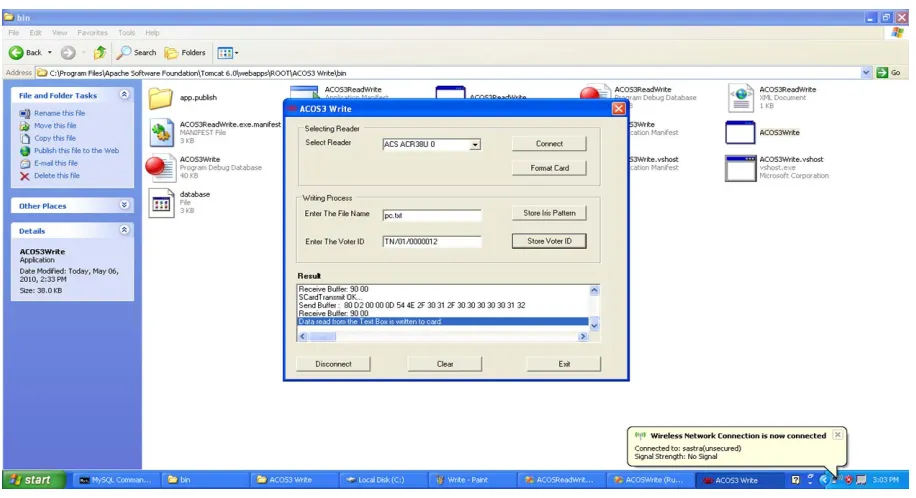Click Copy this file link
Image resolution: width=916 pixels, height=498 pixels.
(x=55, y=139)
